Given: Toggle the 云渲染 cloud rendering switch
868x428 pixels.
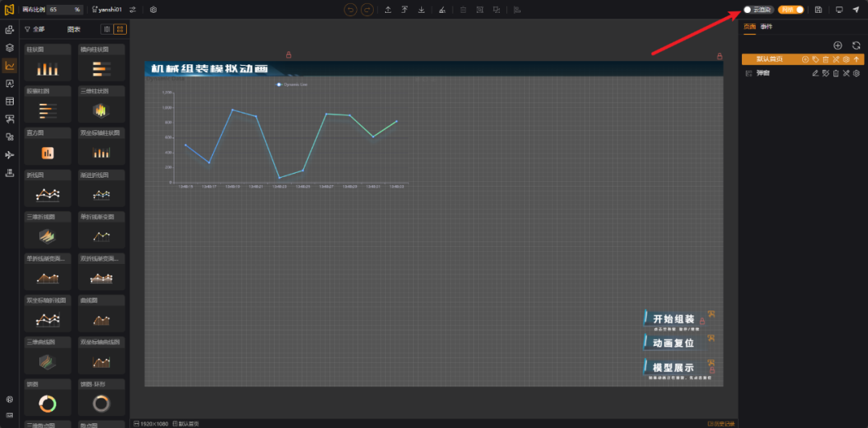Looking at the screenshot, I should [x=759, y=10].
